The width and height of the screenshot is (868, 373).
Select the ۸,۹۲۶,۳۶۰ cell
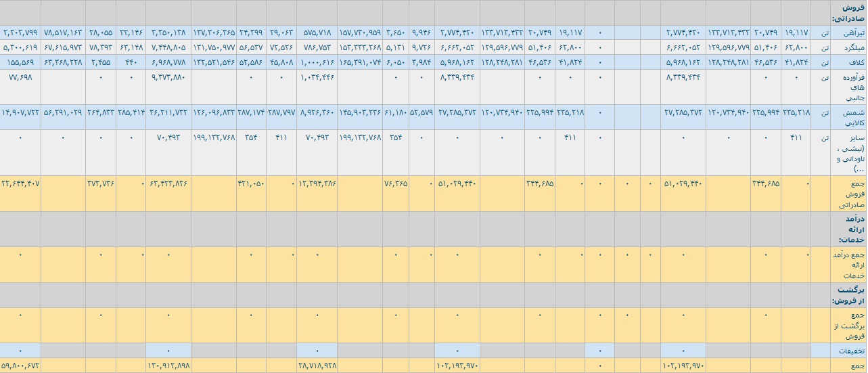316,112
